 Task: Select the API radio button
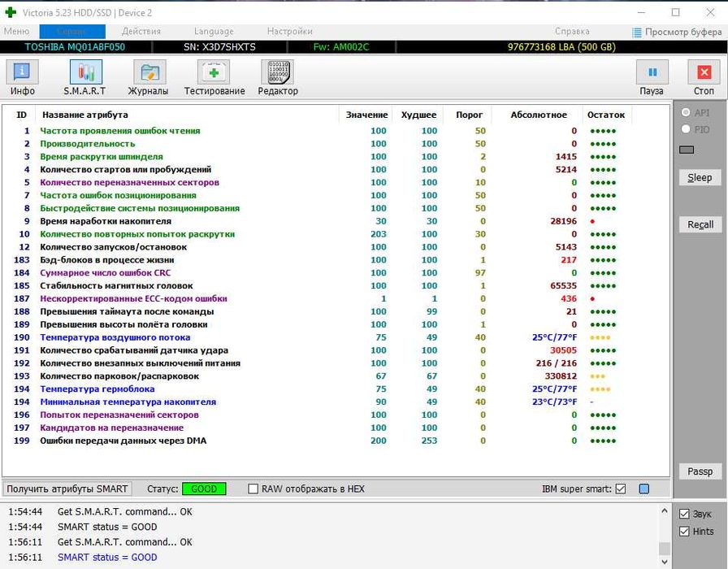pyautogui.click(x=687, y=113)
